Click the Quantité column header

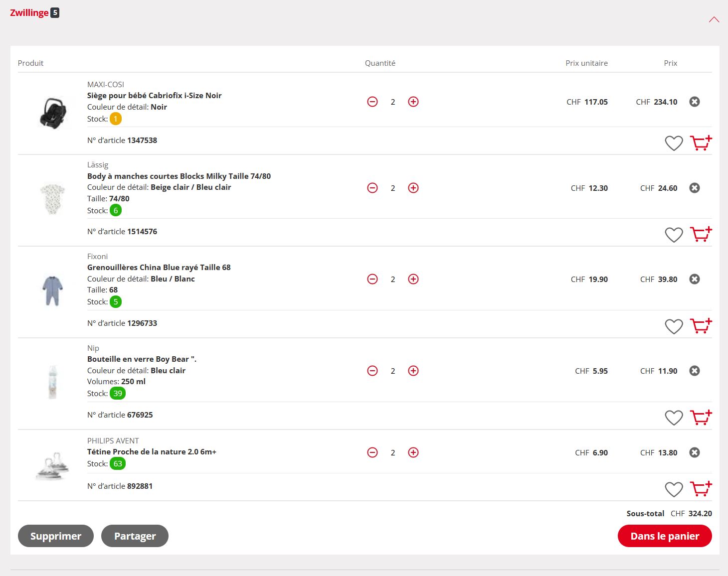(380, 63)
